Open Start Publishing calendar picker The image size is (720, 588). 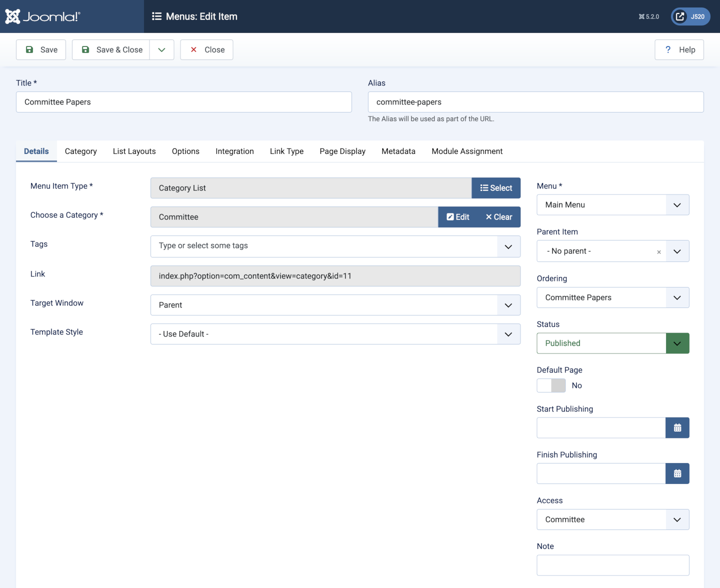pos(677,428)
